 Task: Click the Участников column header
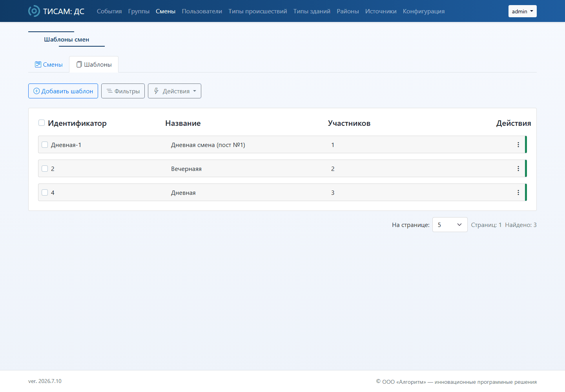tap(349, 123)
